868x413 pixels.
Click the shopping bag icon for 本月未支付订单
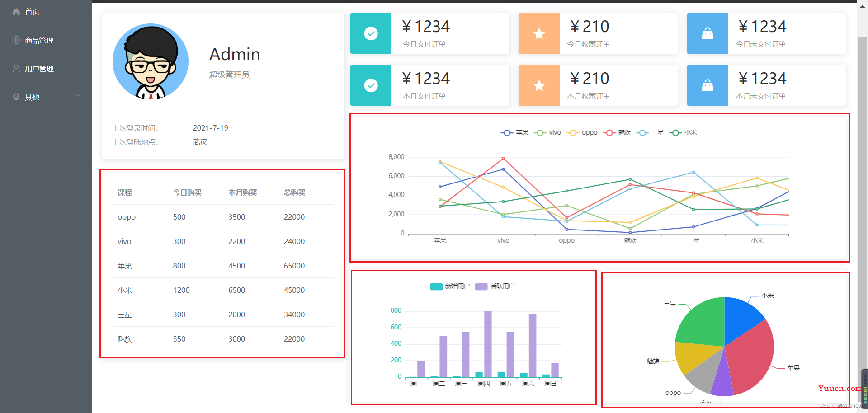coord(707,85)
